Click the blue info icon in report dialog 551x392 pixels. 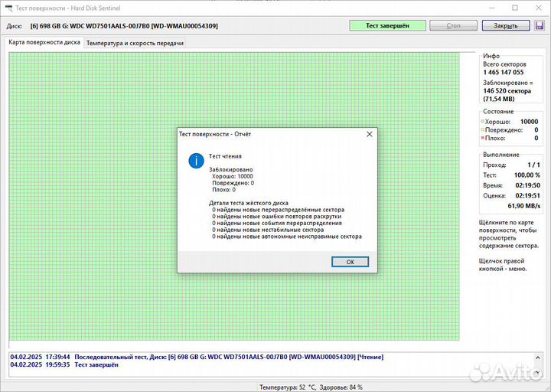pos(196,160)
